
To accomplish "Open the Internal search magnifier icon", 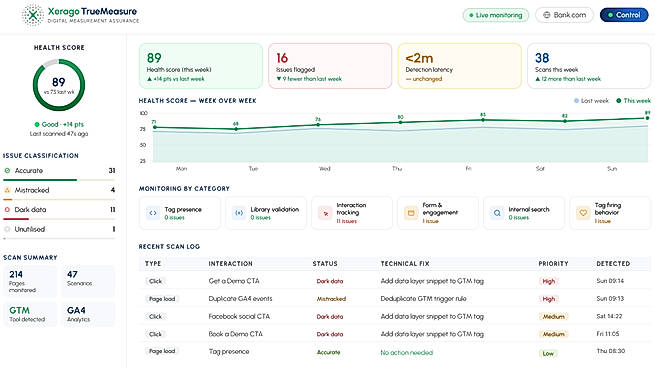I will pos(497,213).
